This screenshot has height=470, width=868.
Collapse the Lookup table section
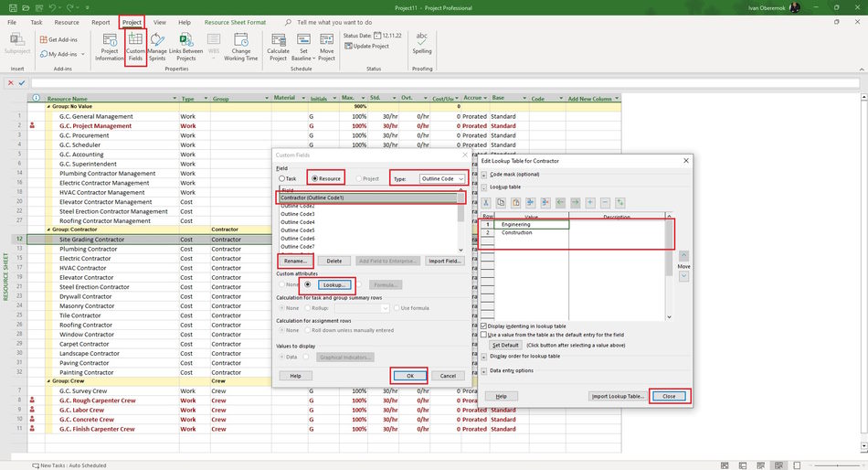[x=484, y=187]
